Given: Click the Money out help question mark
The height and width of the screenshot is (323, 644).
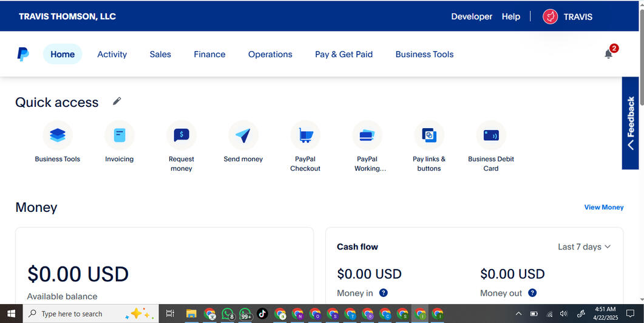Looking at the screenshot, I should tap(532, 293).
